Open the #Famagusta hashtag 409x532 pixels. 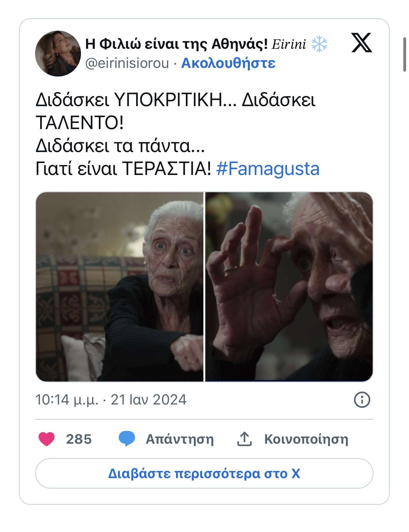click(268, 169)
